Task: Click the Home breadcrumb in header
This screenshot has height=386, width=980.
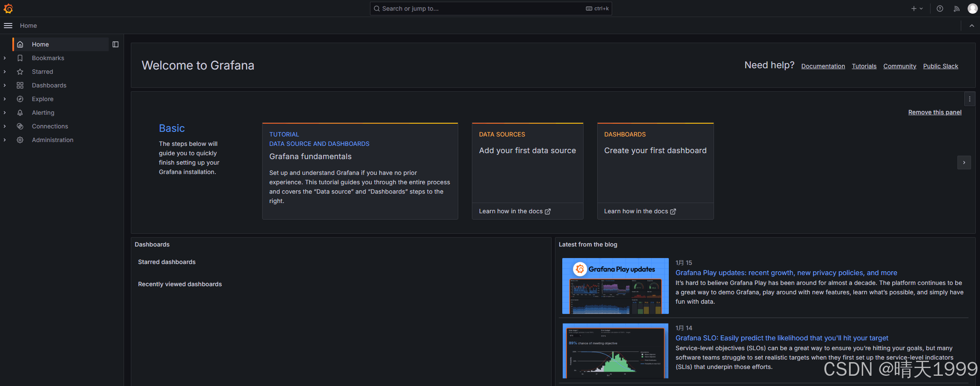Action: click(28, 26)
